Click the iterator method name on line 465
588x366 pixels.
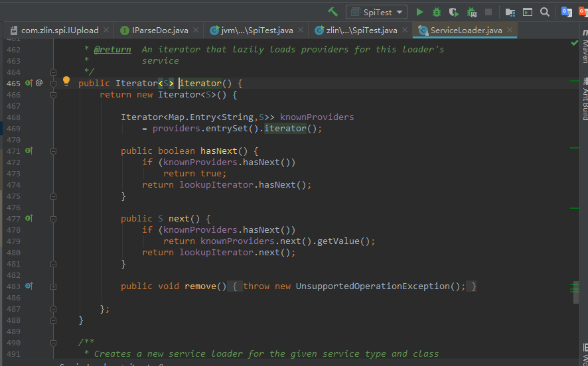[x=200, y=83]
